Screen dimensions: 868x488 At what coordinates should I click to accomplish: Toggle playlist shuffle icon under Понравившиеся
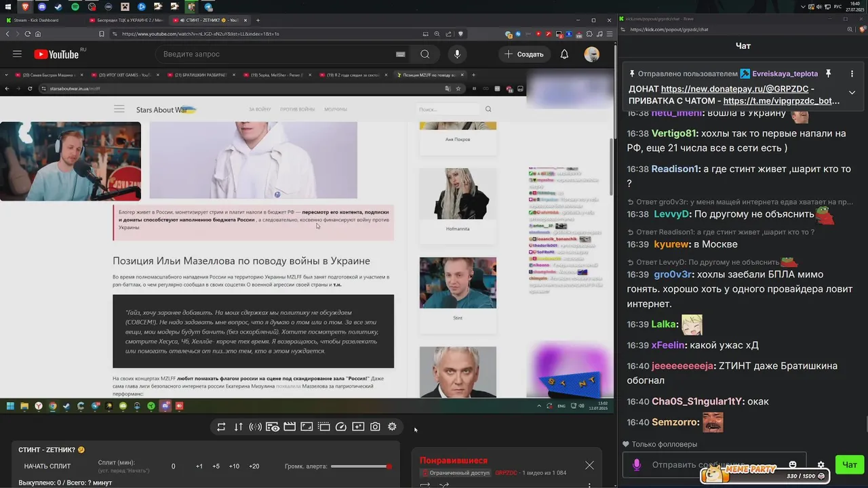(x=444, y=485)
